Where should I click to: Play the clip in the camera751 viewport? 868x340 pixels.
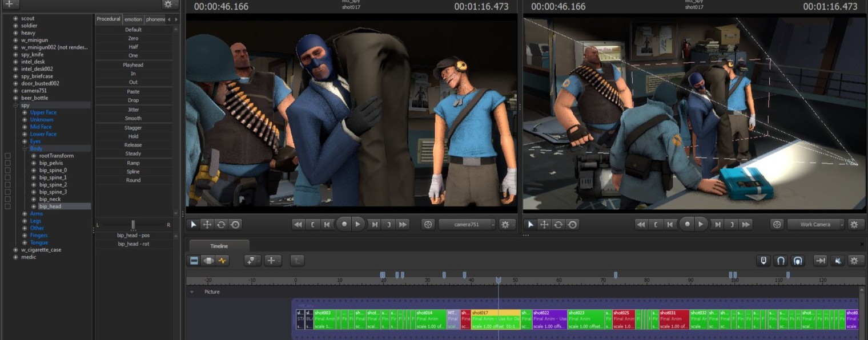(x=358, y=224)
